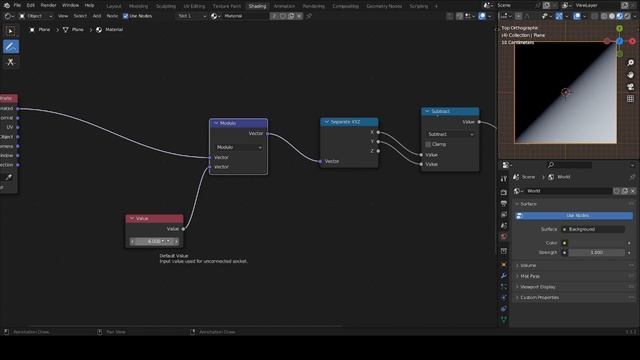Adjust the Strength 1.000 slider
This screenshot has height=360, width=640.
[x=596, y=253]
